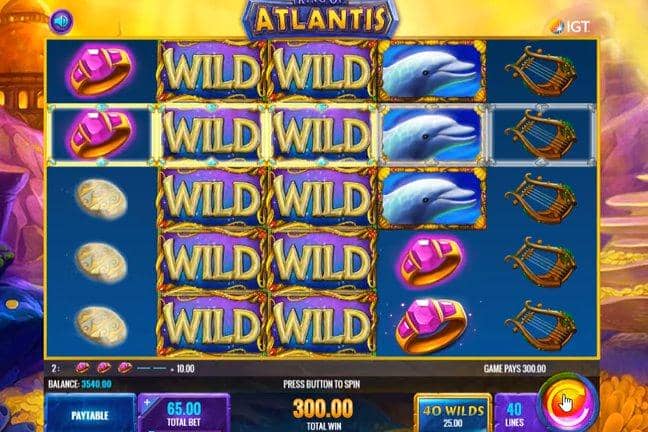Click the 300.00 Total Win display

pyautogui.click(x=323, y=415)
